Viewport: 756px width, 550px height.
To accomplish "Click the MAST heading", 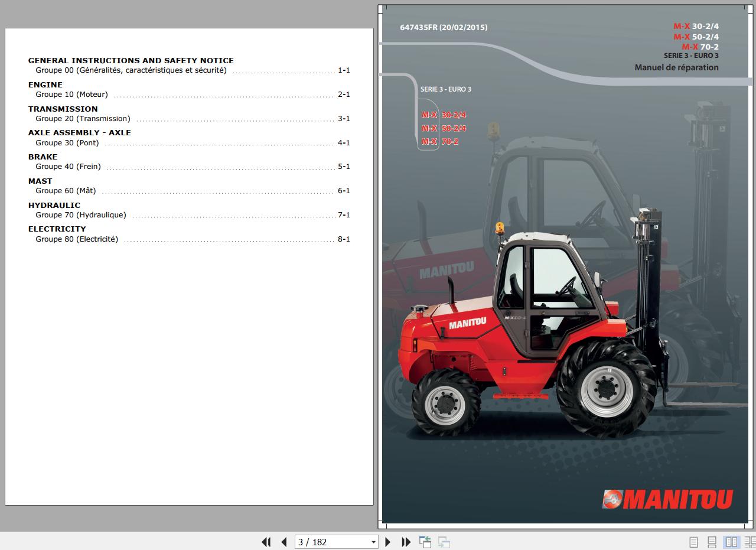I will [x=40, y=181].
